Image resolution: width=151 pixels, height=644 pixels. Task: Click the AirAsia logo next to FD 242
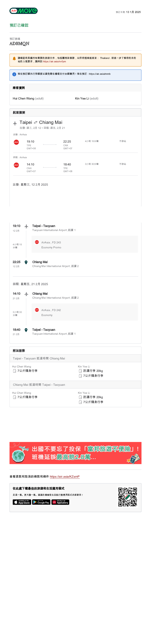pyautogui.click(x=37, y=310)
